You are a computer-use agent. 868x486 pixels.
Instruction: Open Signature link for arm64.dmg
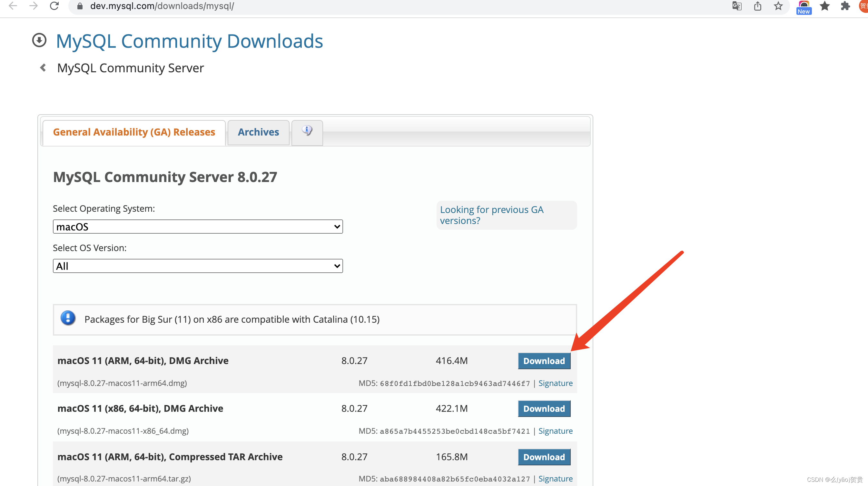[555, 383]
